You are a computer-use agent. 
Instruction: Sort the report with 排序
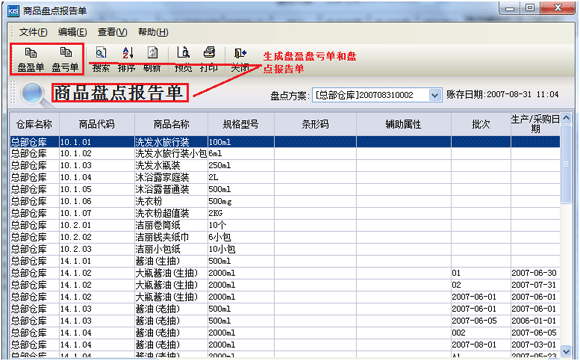127,59
